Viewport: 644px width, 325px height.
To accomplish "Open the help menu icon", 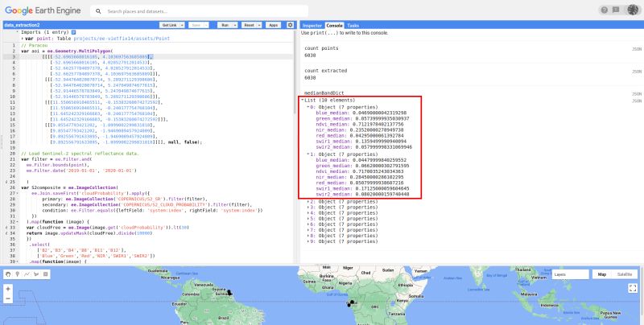I will click(605, 10).
